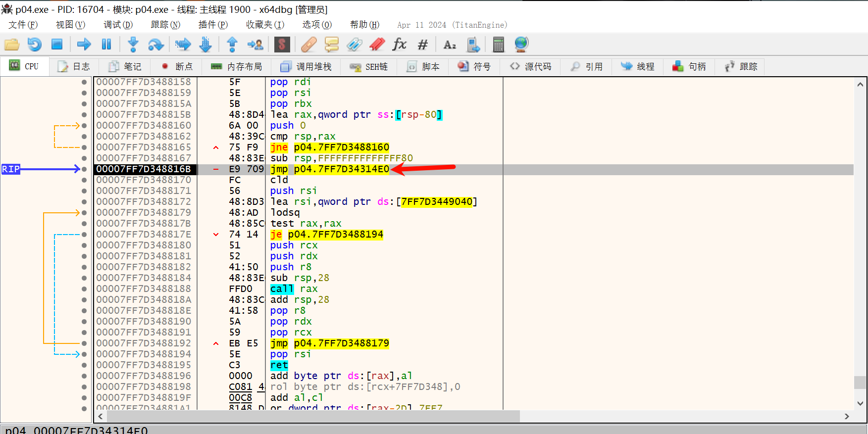Open the Bookmarks red icon
The image size is (868, 434).
(377, 45)
